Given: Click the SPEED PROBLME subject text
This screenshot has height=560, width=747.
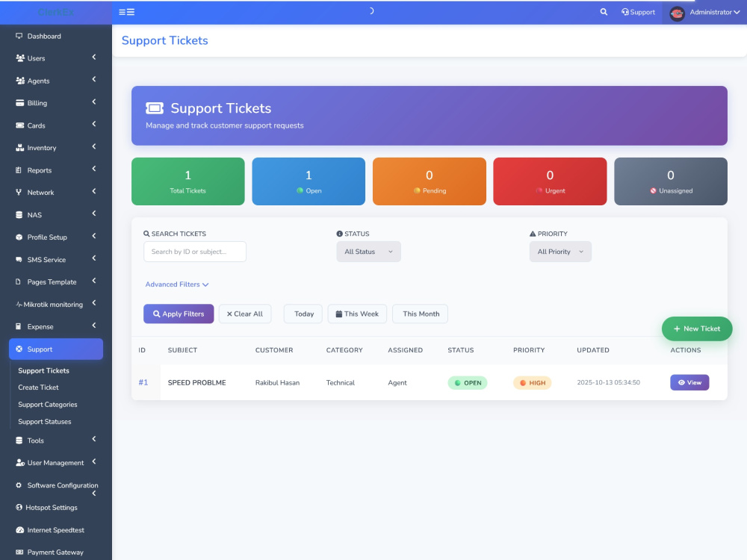Looking at the screenshot, I should (x=196, y=383).
